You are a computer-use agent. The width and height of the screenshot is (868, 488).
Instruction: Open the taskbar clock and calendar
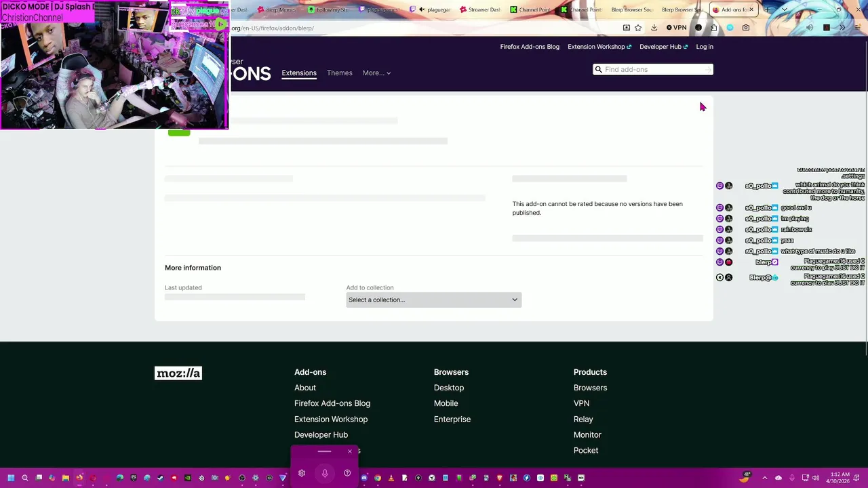[x=838, y=478]
